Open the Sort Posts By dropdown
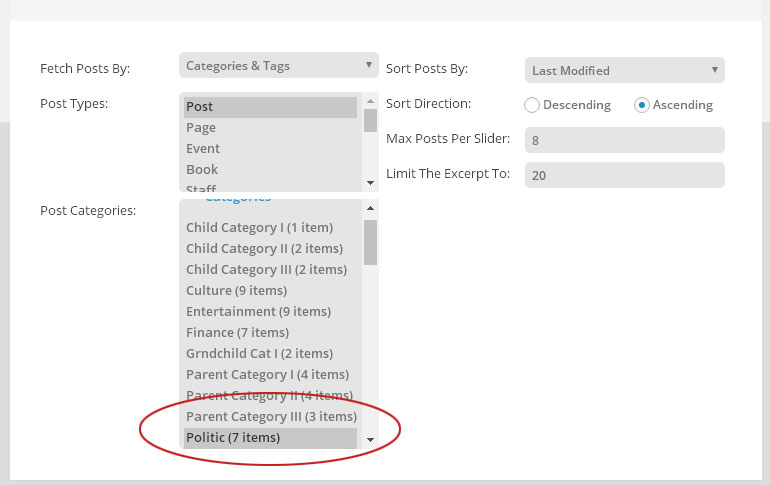This screenshot has width=770, height=485. 624,70
